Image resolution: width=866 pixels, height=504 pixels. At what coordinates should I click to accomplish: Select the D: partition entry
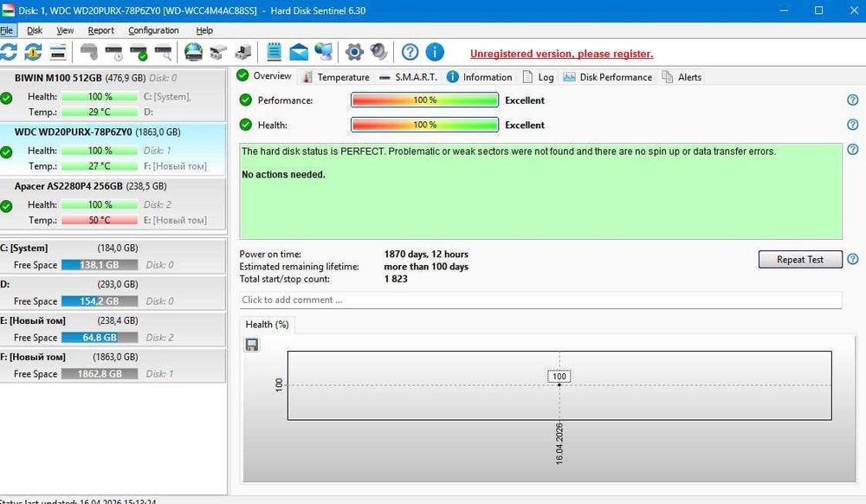[x=113, y=293]
